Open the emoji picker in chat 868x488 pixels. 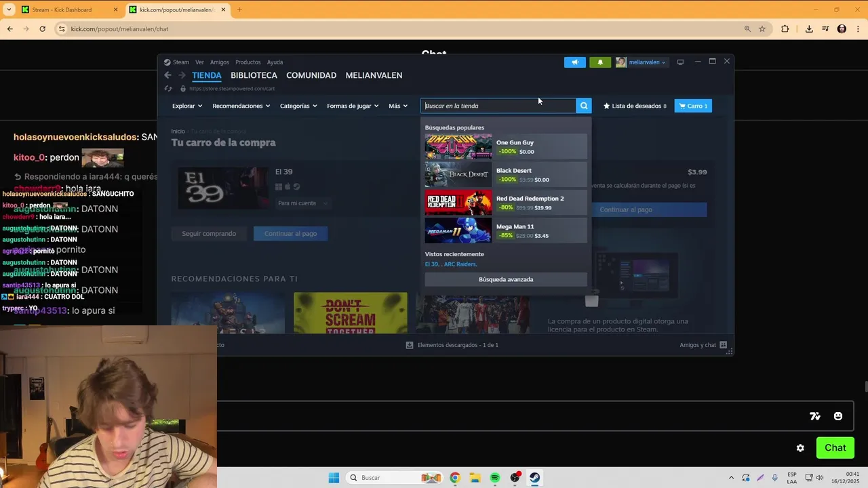click(x=838, y=416)
